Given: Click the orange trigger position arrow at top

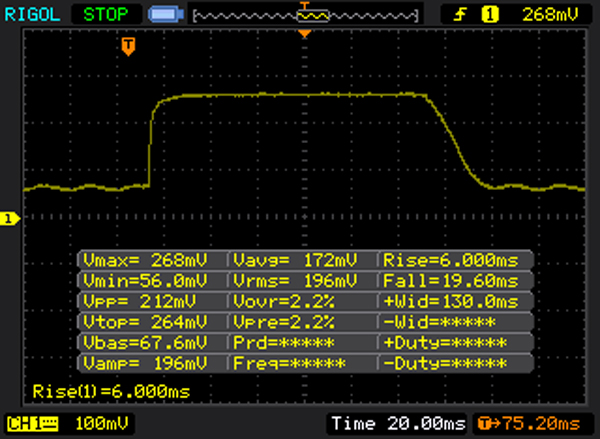Looking at the screenshot, I should click(305, 34).
